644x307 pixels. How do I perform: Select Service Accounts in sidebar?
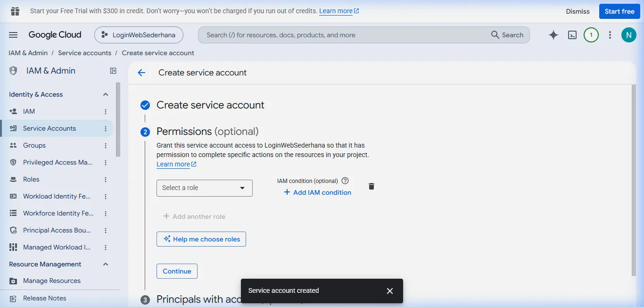pyautogui.click(x=56, y=128)
